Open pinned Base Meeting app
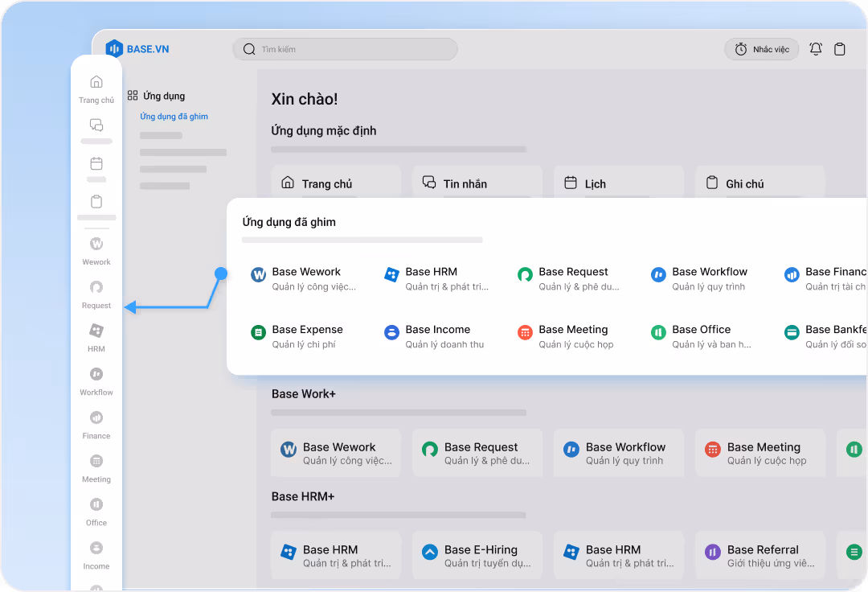Viewport: 868px width, 592px height. point(566,336)
